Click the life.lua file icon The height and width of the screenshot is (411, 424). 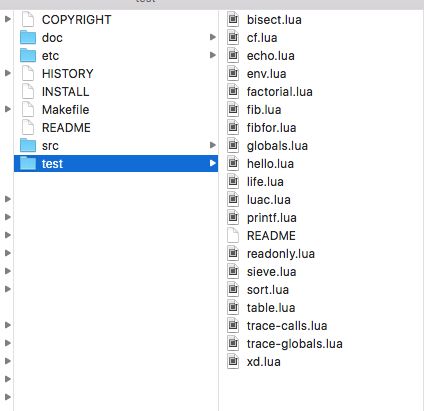point(233,181)
